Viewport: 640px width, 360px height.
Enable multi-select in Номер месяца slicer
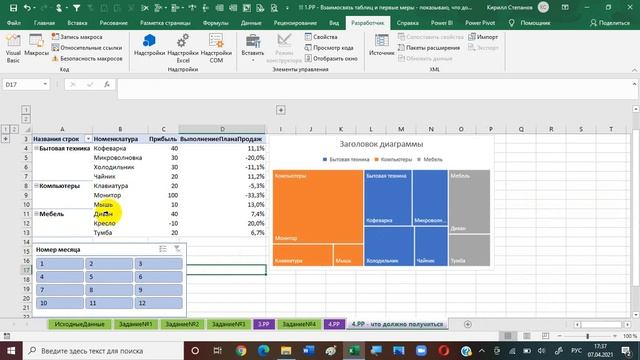(x=163, y=249)
